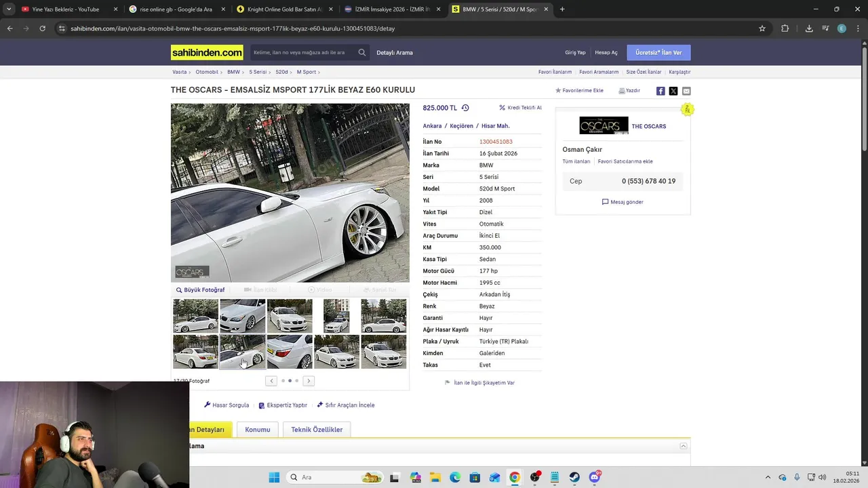The height and width of the screenshot is (488, 868).
Task: Switch to Teknik Özellikler tab
Action: tap(317, 430)
